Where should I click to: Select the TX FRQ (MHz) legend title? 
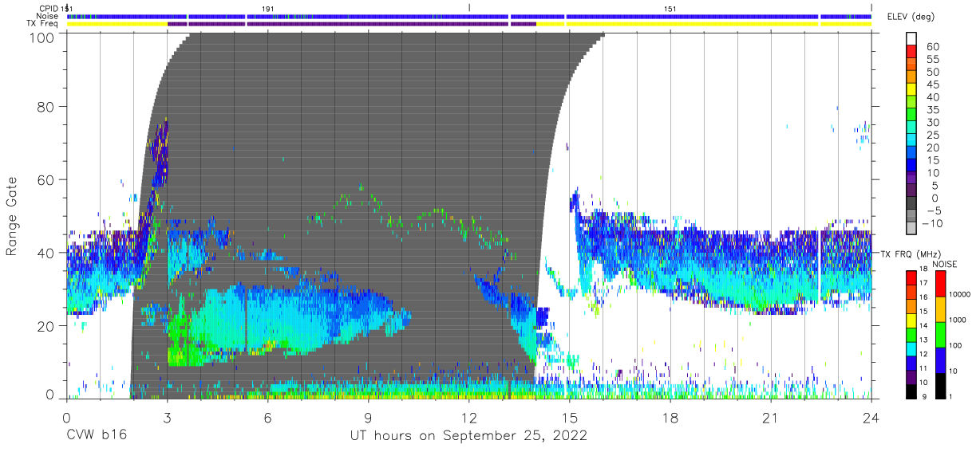pos(911,254)
